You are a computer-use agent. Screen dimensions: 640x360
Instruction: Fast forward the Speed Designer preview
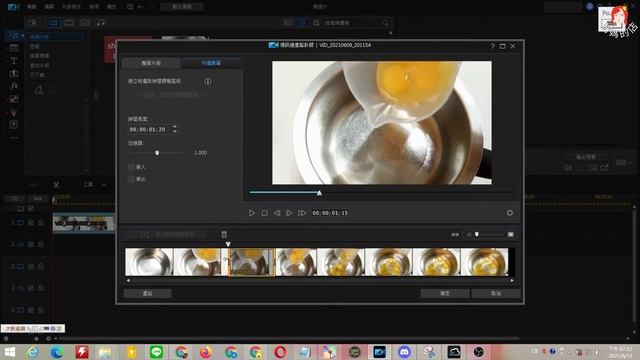coord(302,213)
